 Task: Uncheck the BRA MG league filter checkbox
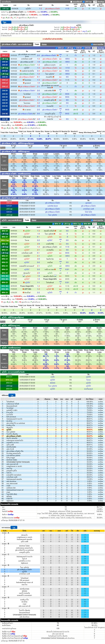pos(83,224)
